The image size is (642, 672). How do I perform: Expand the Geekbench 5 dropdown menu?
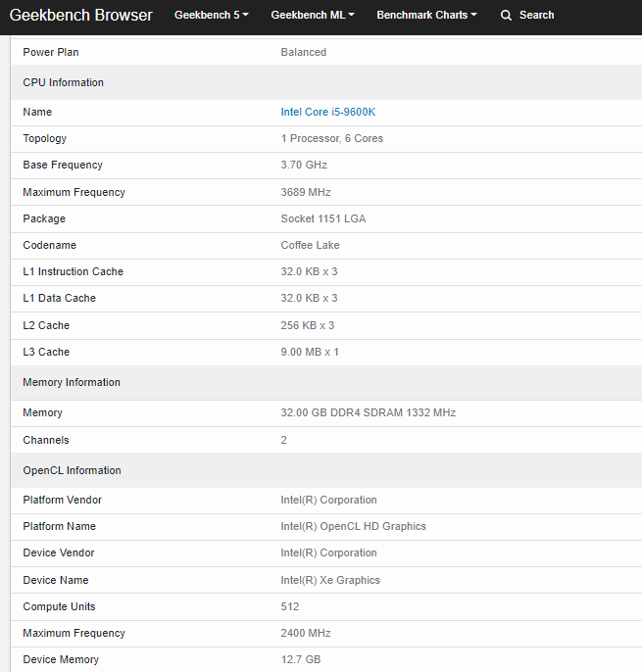click(212, 15)
